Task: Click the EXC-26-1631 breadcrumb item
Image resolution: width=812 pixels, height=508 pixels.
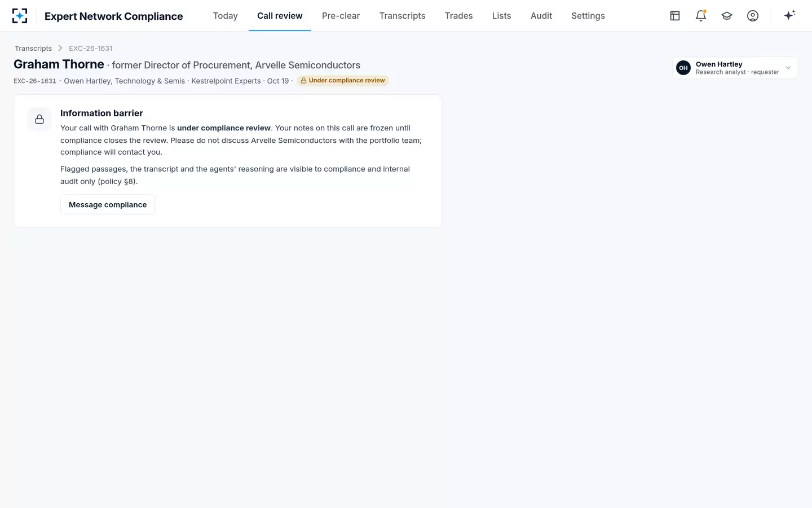Action: point(91,49)
